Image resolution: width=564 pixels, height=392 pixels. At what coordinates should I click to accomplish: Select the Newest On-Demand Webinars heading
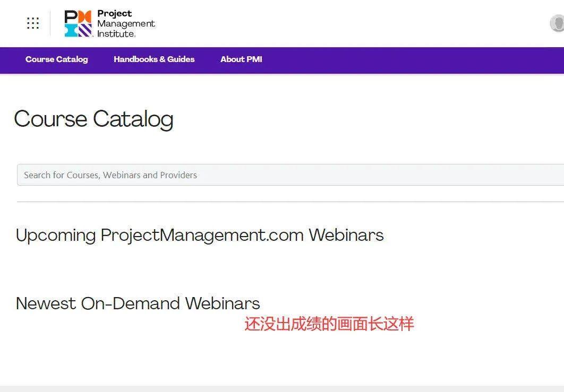138,303
